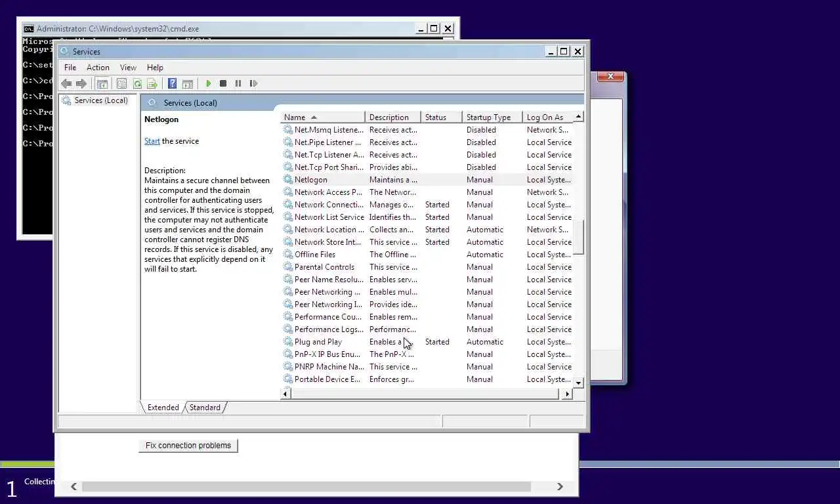The image size is (840, 504).
Task: Click the Refresh toolbar icon
Action: point(137,83)
